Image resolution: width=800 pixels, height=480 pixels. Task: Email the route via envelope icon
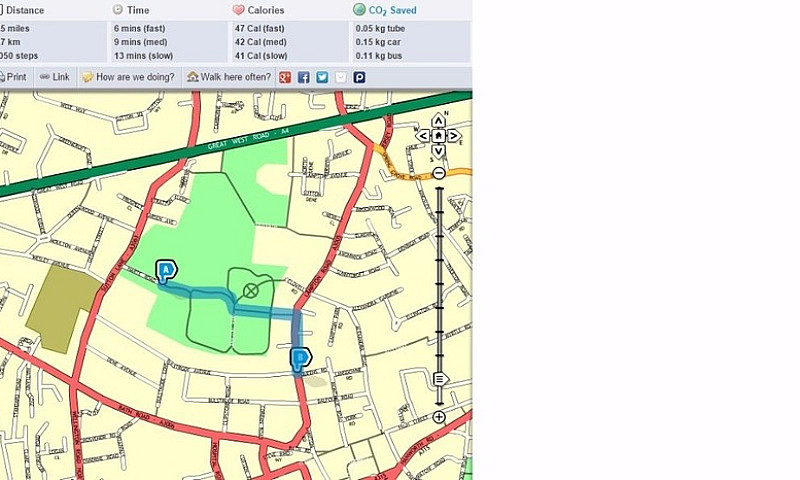point(341,78)
